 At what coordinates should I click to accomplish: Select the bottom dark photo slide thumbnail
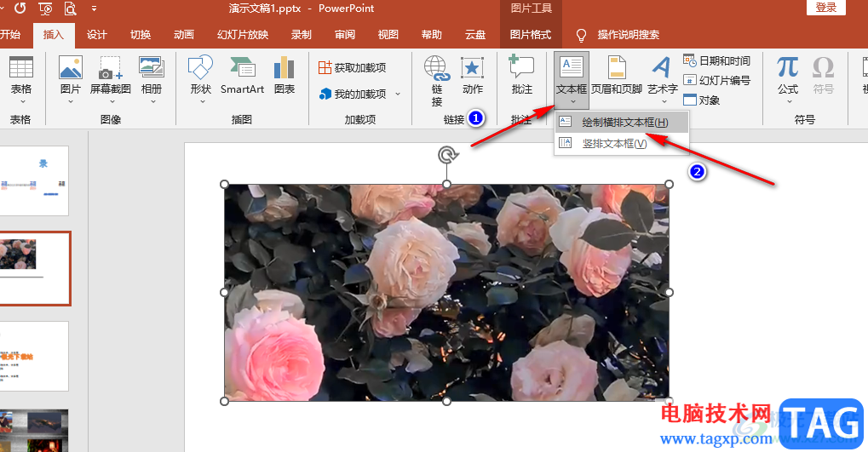click(34, 431)
